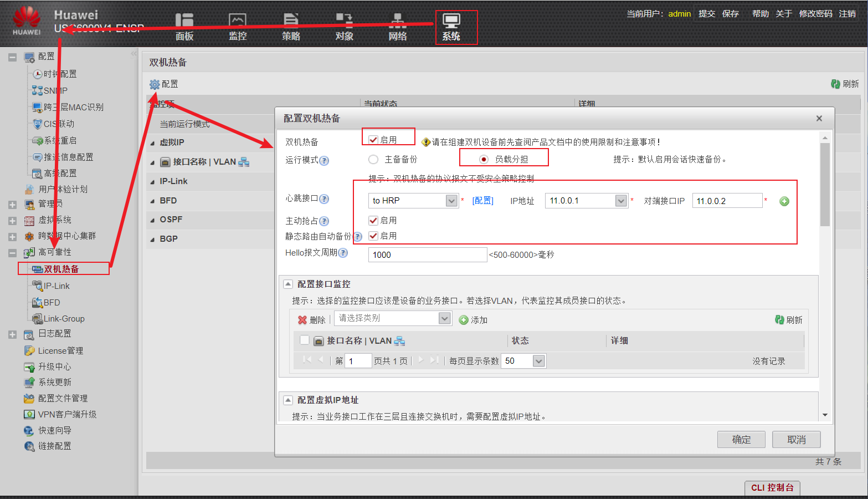868x499 pixels.
Task: Show help for 运行模式
Action: point(325,160)
